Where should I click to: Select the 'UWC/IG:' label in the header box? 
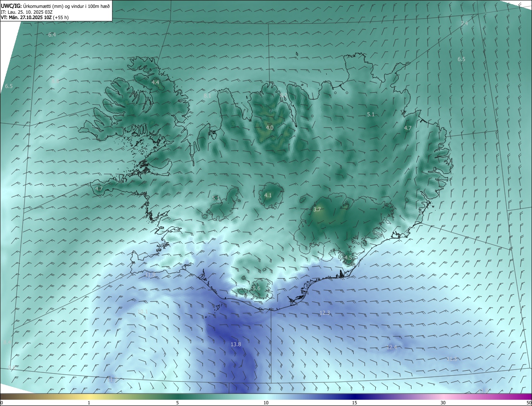[11, 6]
